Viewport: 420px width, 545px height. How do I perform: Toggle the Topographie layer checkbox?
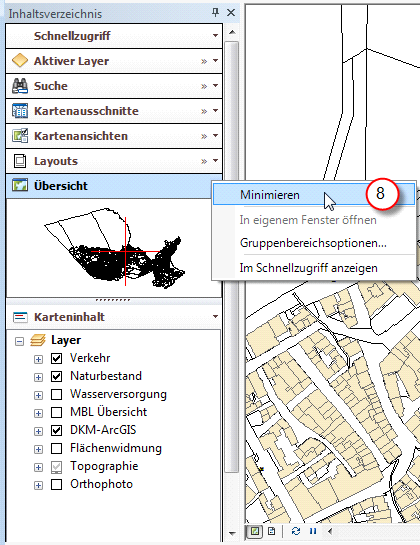point(56,467)
